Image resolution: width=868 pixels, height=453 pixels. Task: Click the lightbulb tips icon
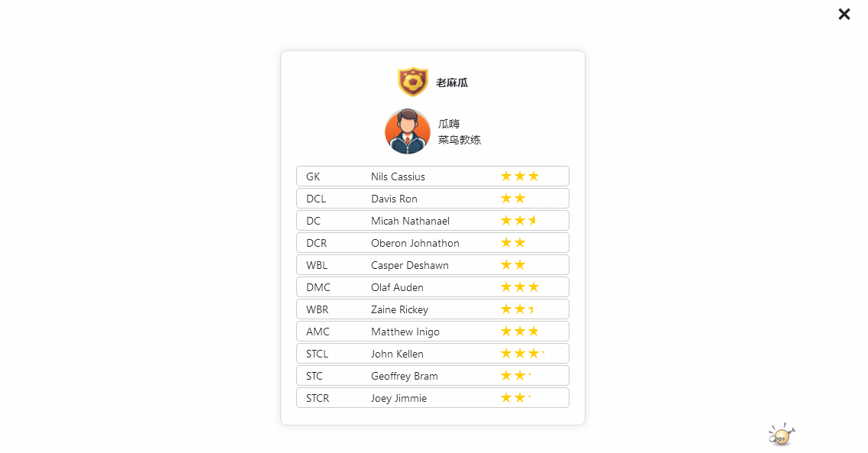(781, 435)
